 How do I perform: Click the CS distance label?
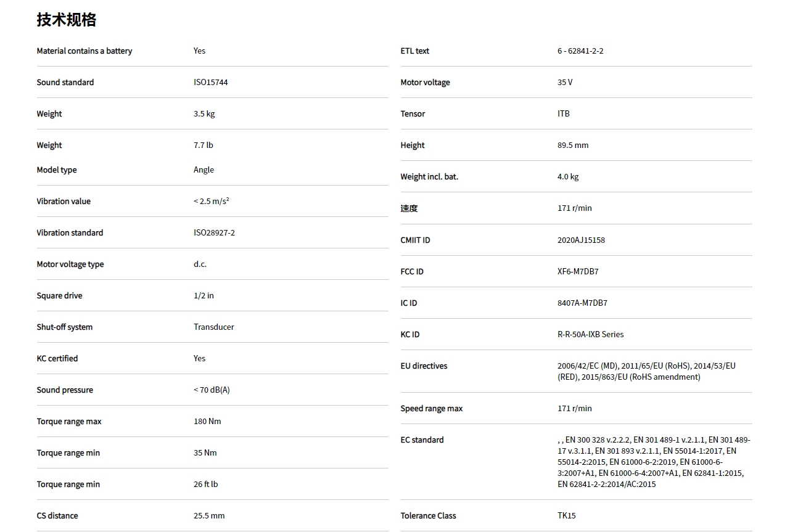pyautogui.click(x=57, y=516)
